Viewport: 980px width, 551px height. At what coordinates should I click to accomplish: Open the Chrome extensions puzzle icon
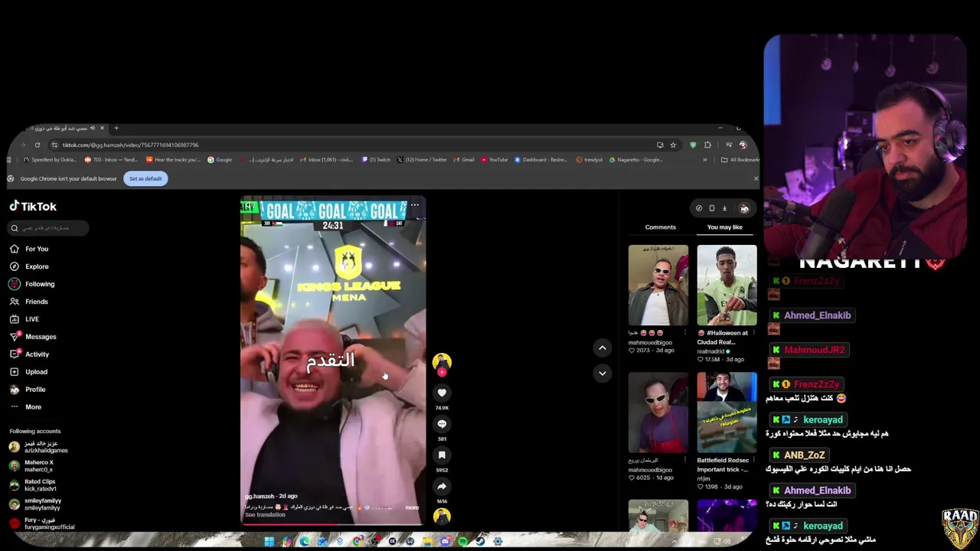[x=707, y=145]
